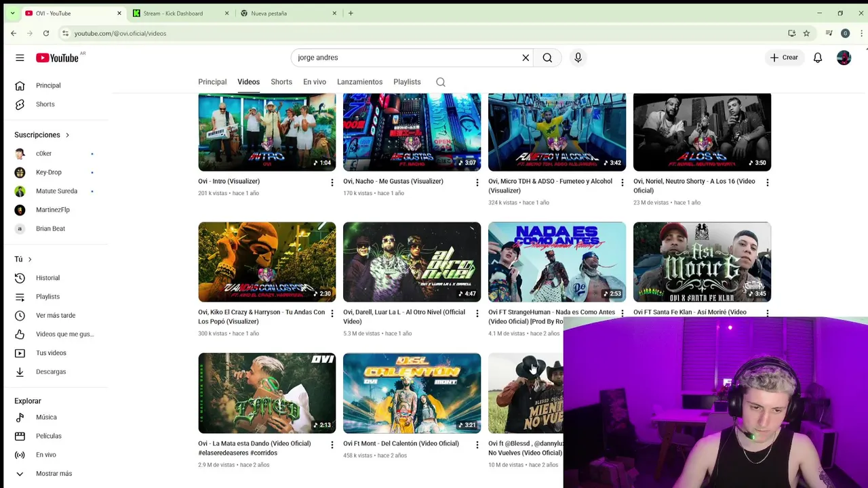Open the YouTube hamburger guide menu

click(x=20, y=58)
